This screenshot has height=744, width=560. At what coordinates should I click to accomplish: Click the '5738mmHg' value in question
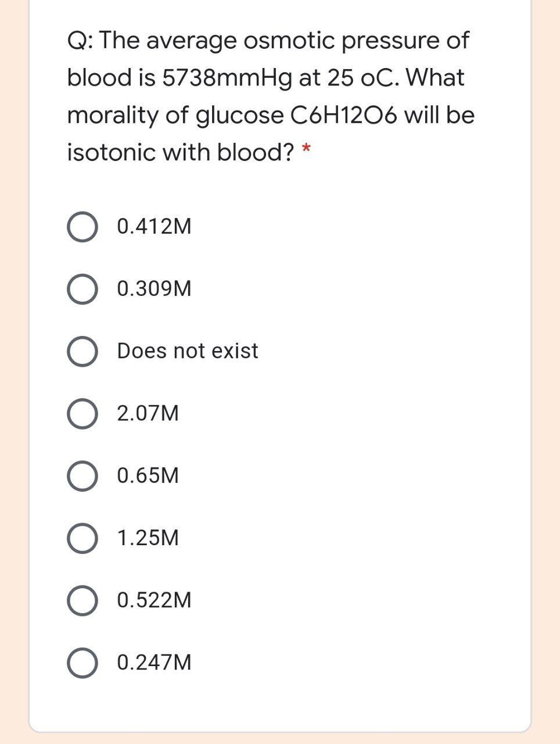pos(226,78)
